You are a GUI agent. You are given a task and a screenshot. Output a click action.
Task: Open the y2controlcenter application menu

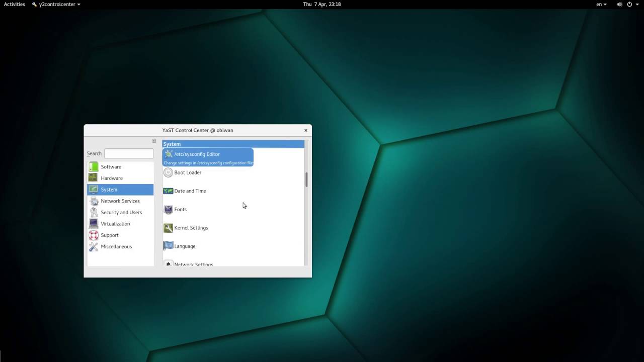point(56,4)
